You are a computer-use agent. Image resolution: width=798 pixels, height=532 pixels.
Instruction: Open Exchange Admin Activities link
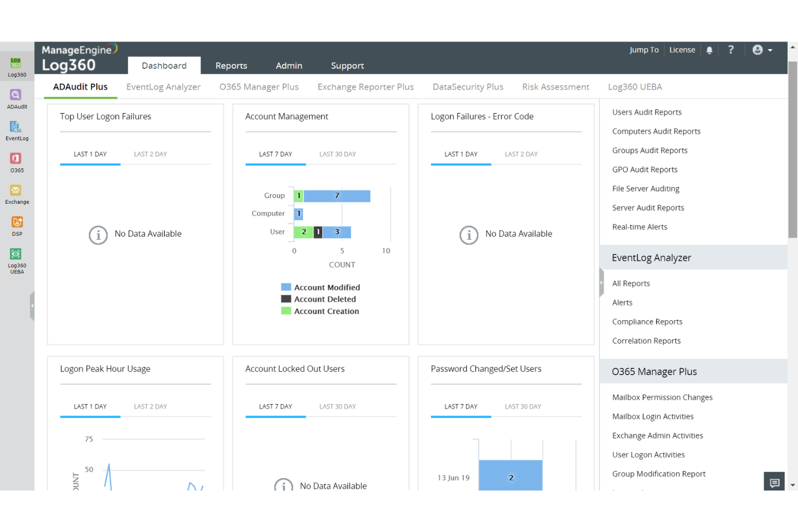click(x=657, y=436)
